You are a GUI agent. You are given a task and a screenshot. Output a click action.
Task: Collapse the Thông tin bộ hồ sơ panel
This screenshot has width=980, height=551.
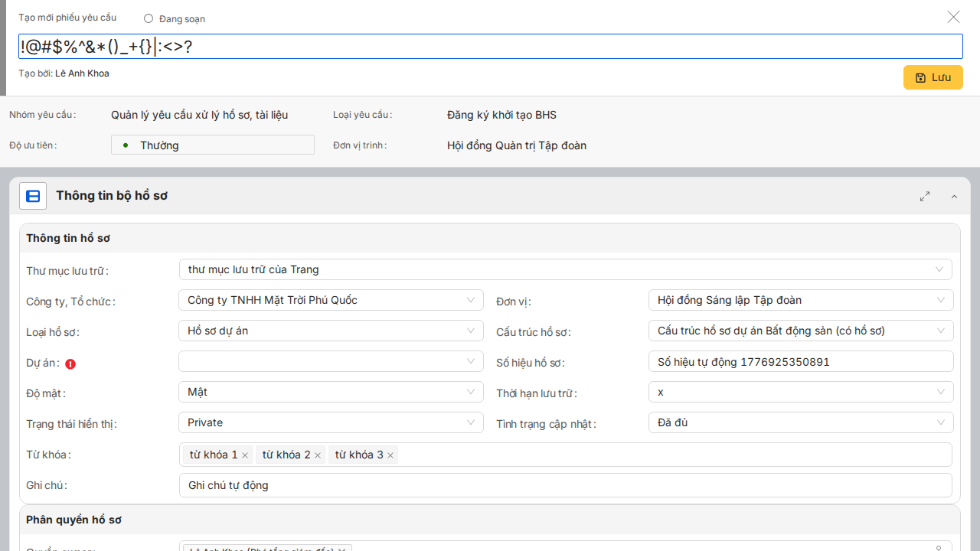(x=954, y=197)
